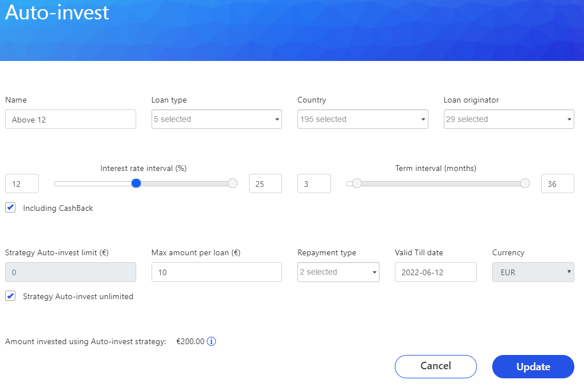The height and width of the screenshot is (392, 584).
Task: Click the term interval minimum slider handle
Action: click(x=357, y=183)
